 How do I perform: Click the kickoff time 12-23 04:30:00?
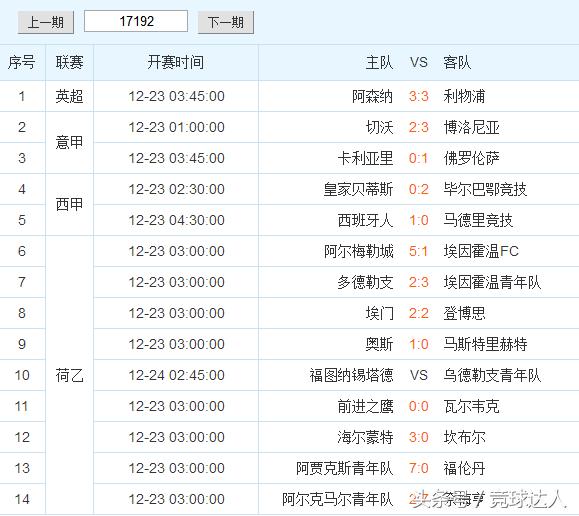(x=177, y=221)
